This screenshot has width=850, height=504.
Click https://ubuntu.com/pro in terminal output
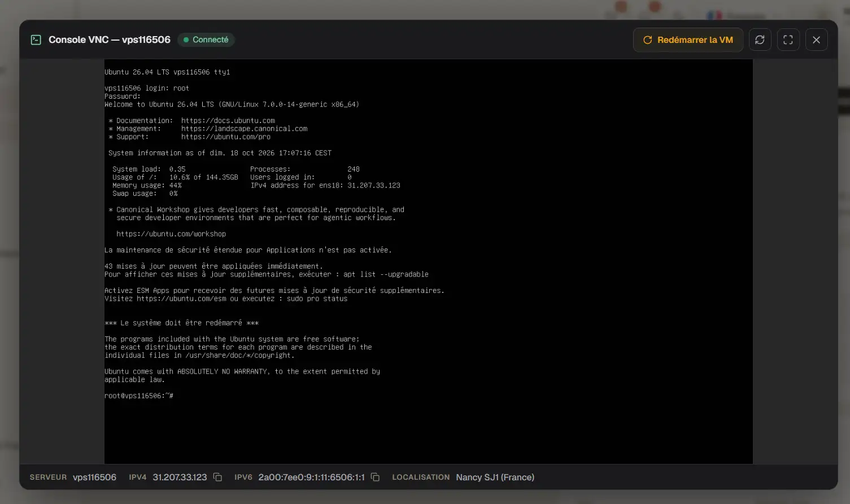coord(226,137)
